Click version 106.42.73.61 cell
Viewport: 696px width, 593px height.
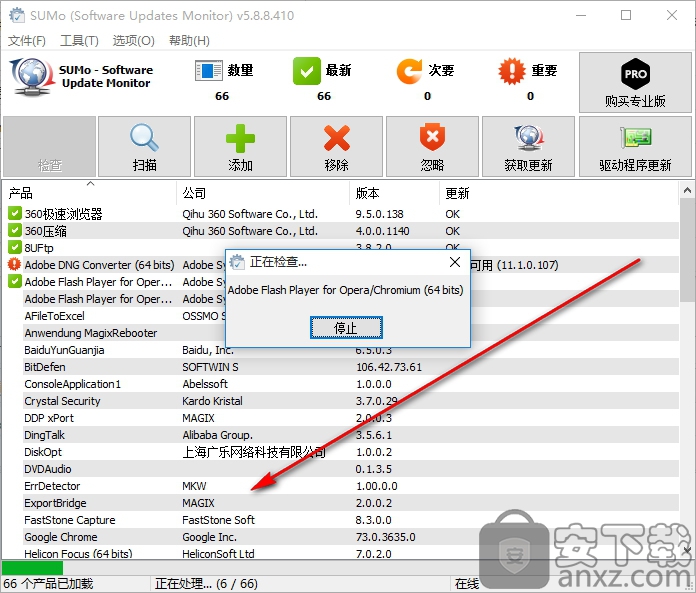click(x=389, y=367)
